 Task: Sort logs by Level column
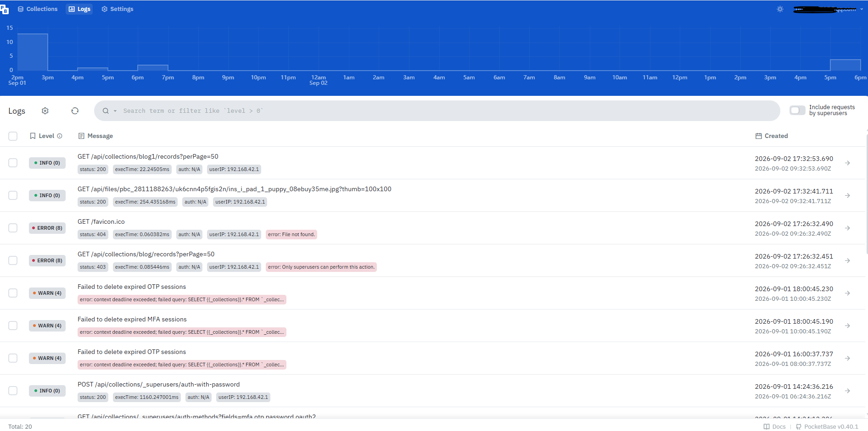[x=46, y=136]
